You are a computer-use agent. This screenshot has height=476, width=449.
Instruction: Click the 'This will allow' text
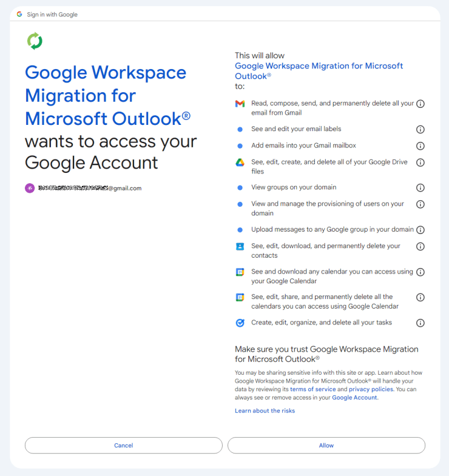coord(260,56)
